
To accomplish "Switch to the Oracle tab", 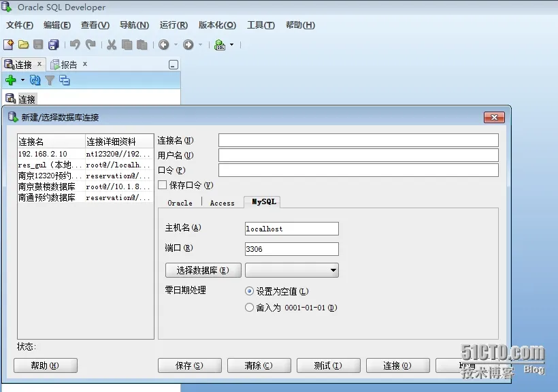I will click(x=180, y=203).
